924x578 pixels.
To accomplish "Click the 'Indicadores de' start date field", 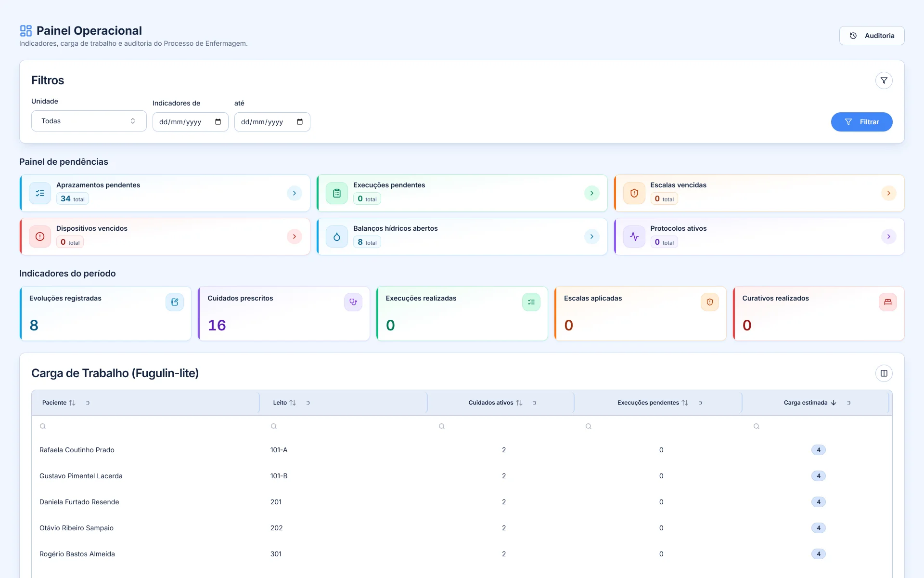I will pos(190,122).
